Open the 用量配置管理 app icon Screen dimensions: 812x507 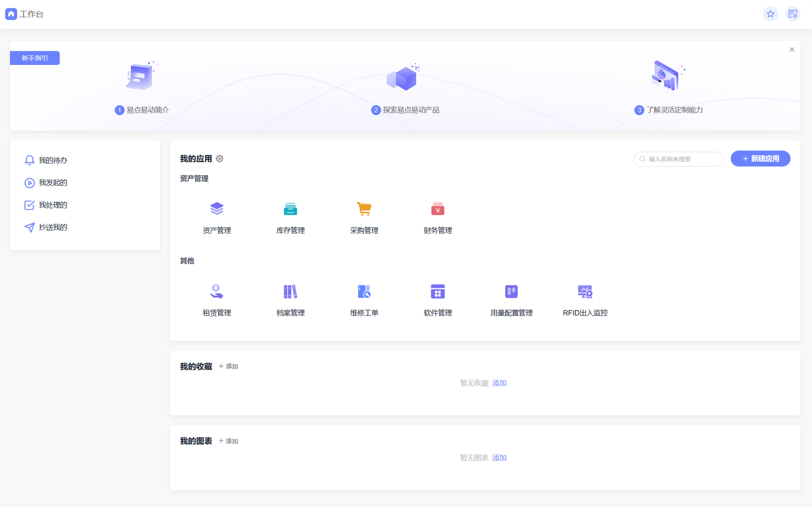click(512, 291)
